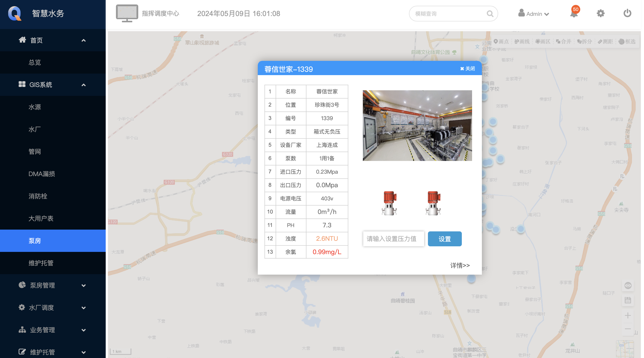Open the Admin user dropdown

(534, 14)
